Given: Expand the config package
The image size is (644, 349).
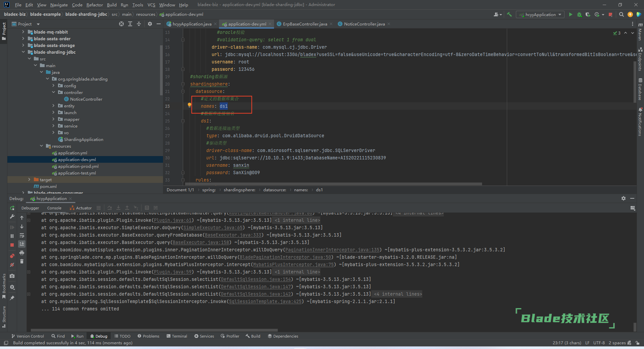Looking at the screenshot, I should pyautogui.click(x=53, y=86).
